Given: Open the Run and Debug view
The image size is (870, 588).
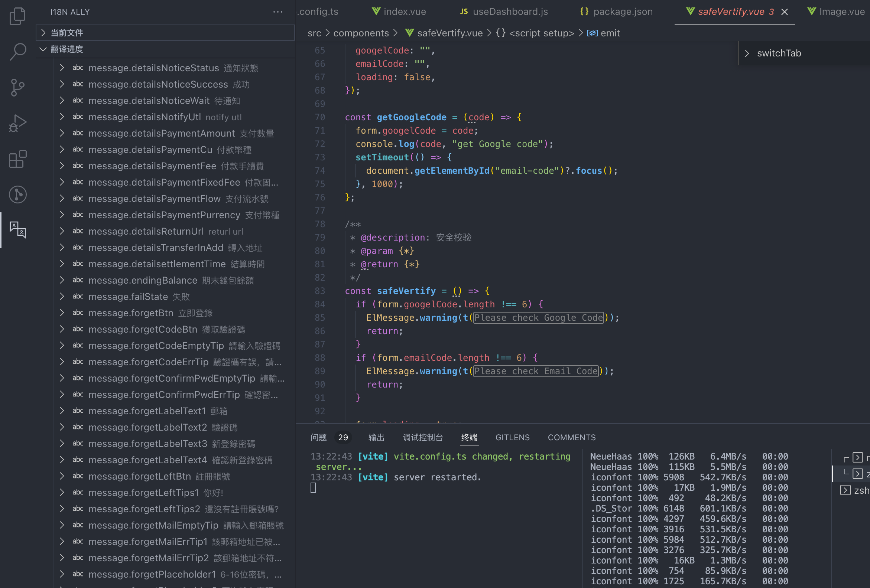Looking at the screenshot, I should point(17,124).
